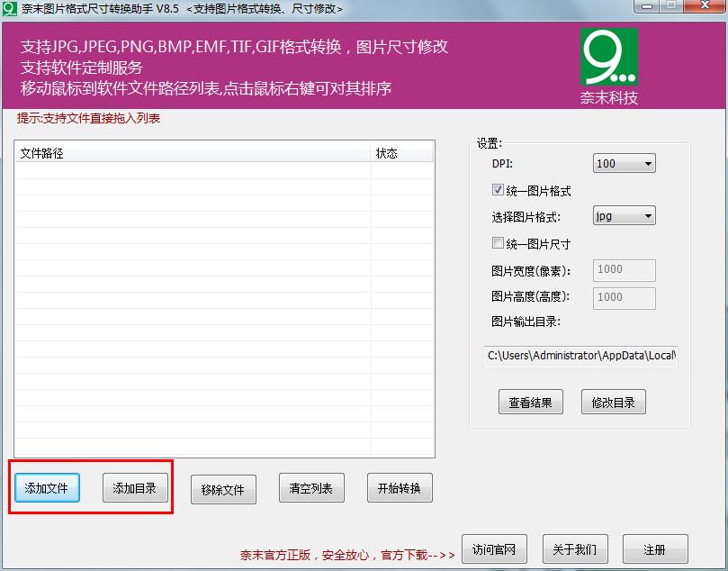
Task: Toggle the 统一图片格式 checkbox
Action: [x=498, y=190]
